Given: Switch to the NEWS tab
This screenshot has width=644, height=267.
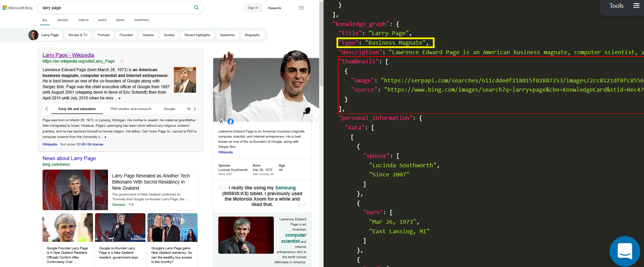Looking at the screenshot, I should (x=120, y=20).
